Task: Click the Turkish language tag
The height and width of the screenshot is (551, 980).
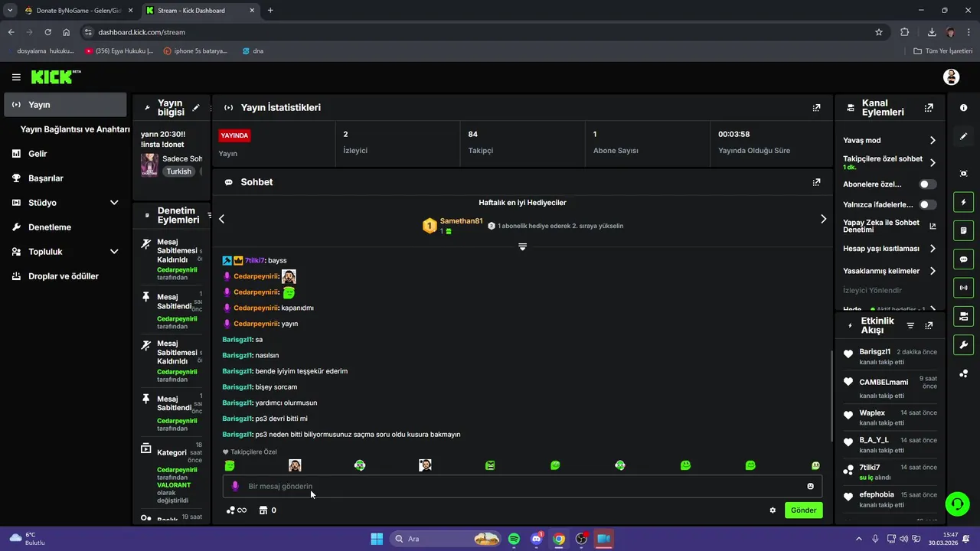Action: click(178, 171)
